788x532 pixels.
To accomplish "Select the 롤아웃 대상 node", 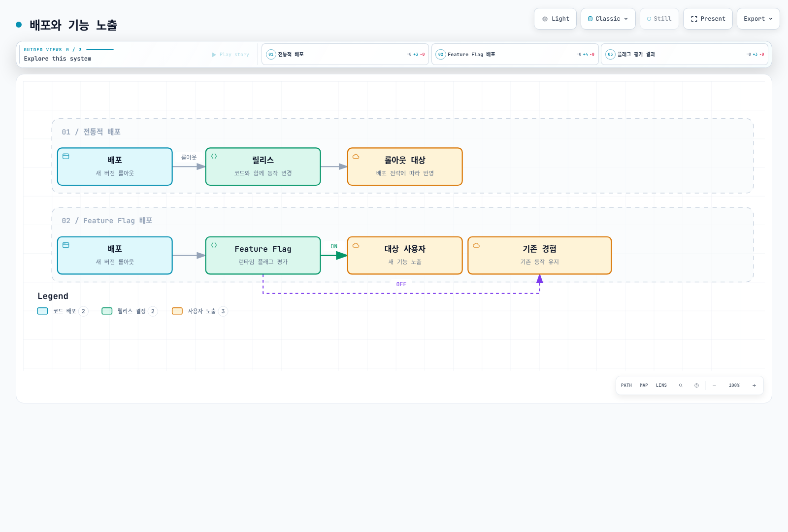I will coord(405,166).
